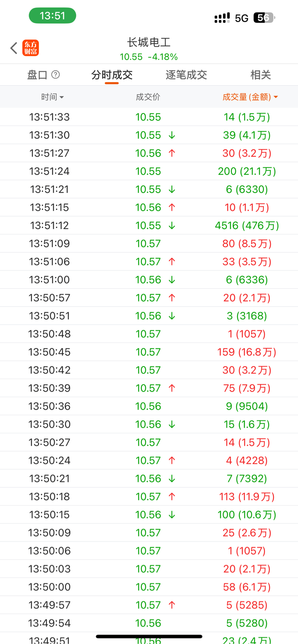Screen dimensions: 298x644
Task: Tap the cellular signal bars icon
Action: 222,18
